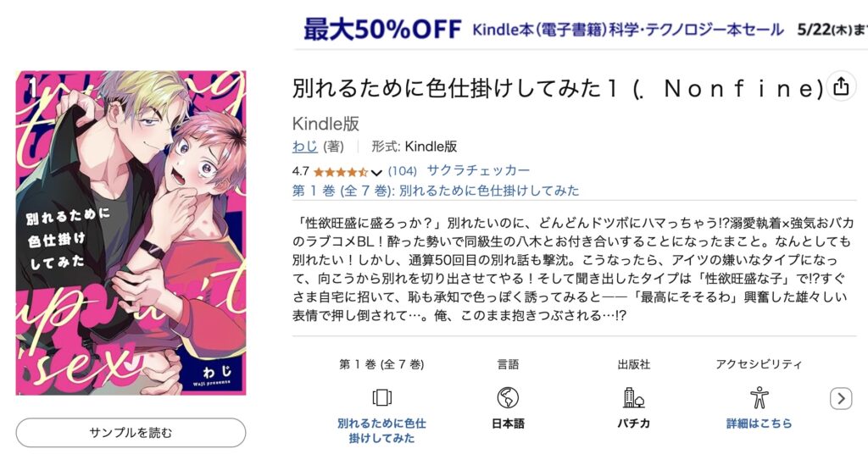Open the サクラチェッカー link
The height and width of the screenshot is (454, 868).
click(478, 170)
